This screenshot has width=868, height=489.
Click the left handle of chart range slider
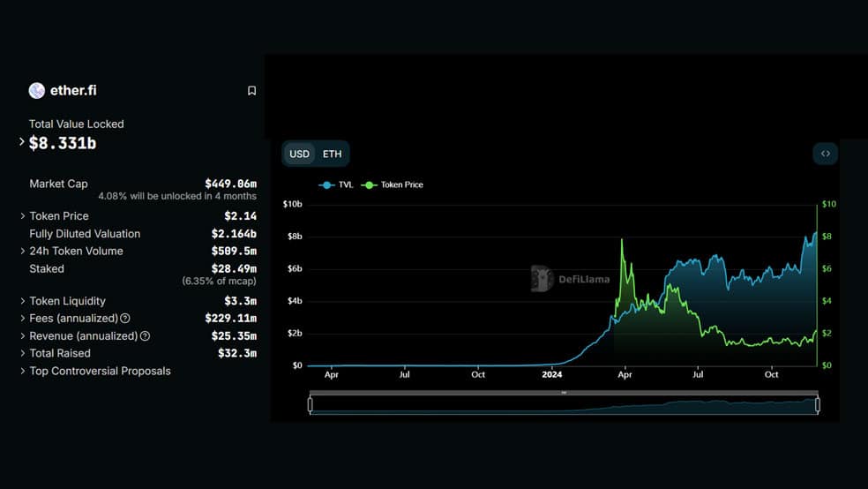(310, 405)
